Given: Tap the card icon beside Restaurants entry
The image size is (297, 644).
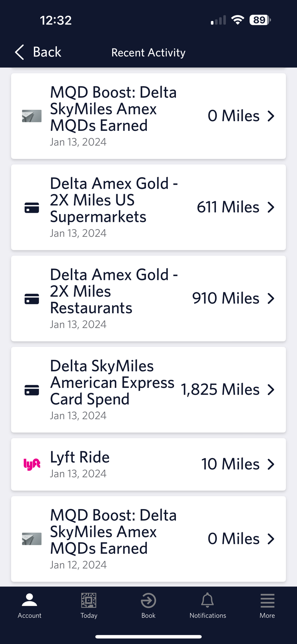Looking at the screenshot, I should 32,299.
